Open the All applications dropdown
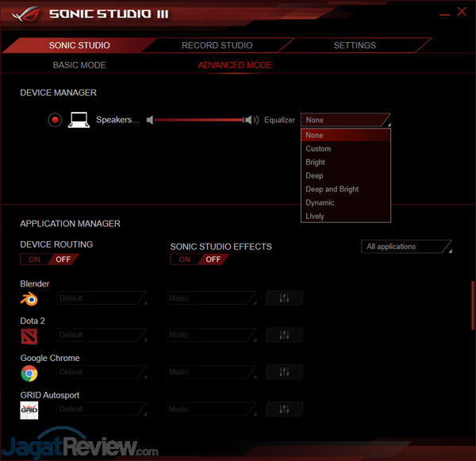The image size is (476, 461). coord(406,247)
